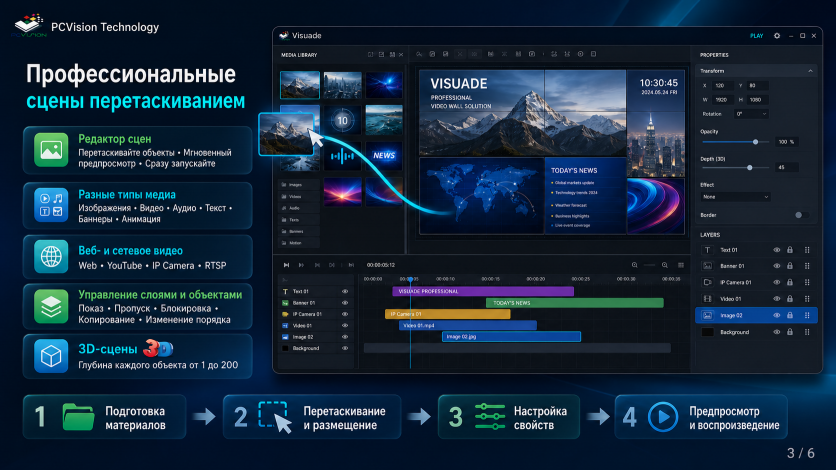
Task: Zoom in the timeline with magnifier icon
Action: pos(665,265)
